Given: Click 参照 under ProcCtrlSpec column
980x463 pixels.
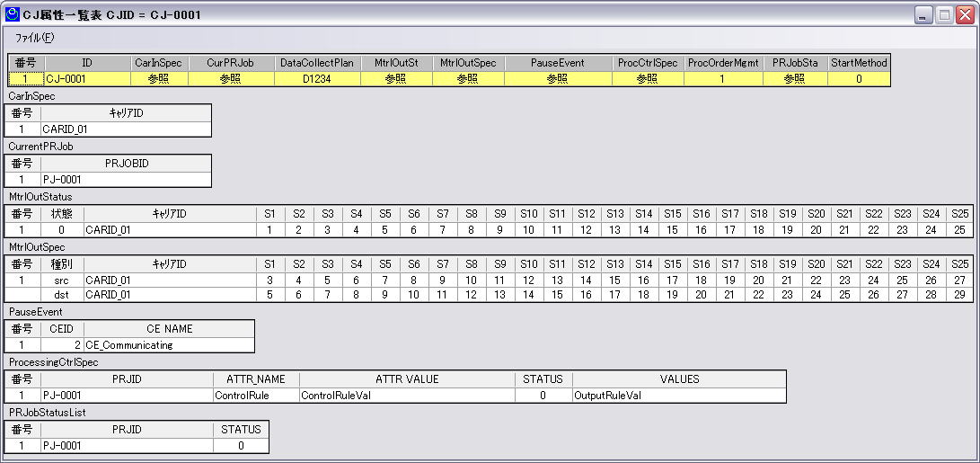Looking at the screenshot, I should (x=648, y=79).
